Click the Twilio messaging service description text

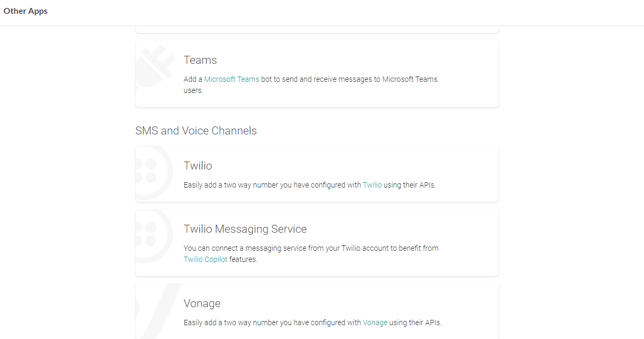pyautogui.click(x=310, y=248)
